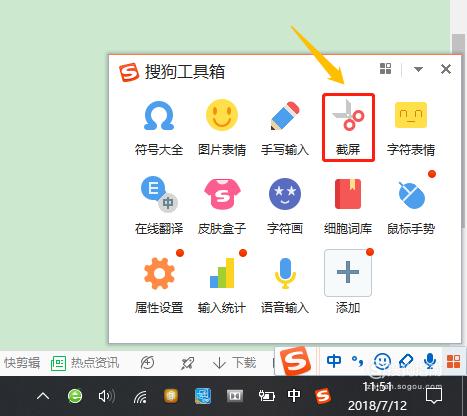Click the 下载 download button
Viewport: 467px width, 416px height.
[x=235, y=363]
